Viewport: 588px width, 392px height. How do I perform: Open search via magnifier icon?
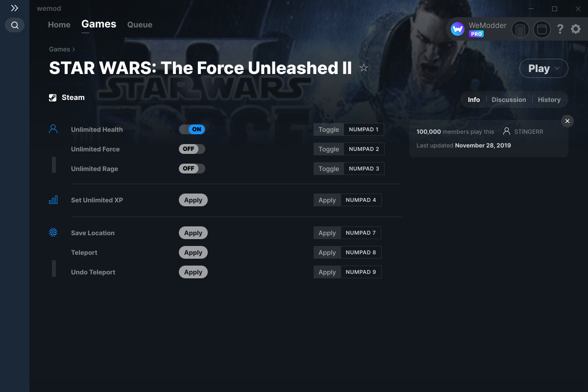15,25
